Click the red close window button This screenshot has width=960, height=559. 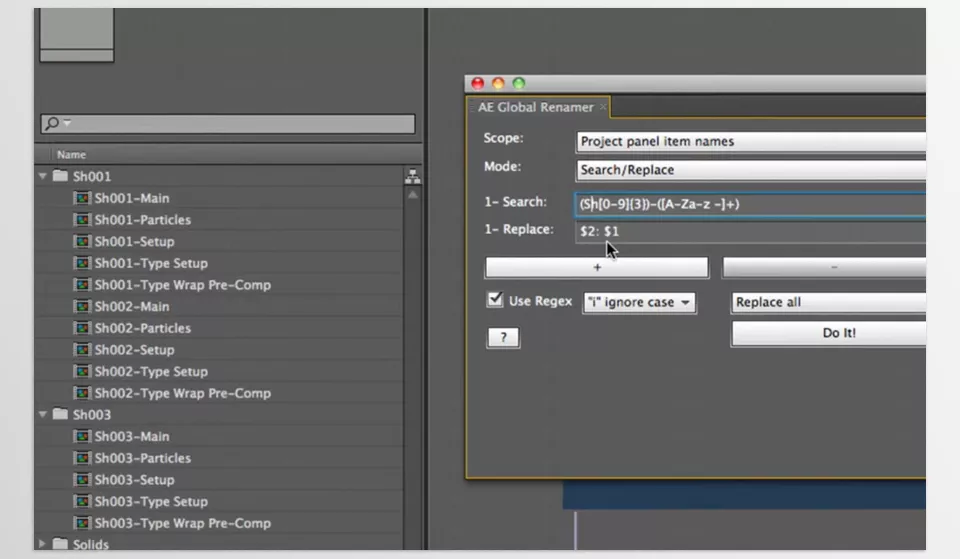point(478,83)
